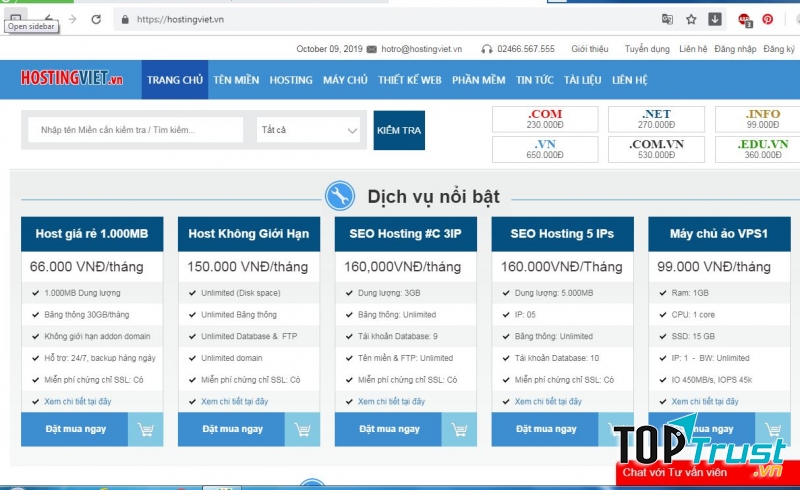Click cart icon under Host Không Giới Hạn

point(302,429)
